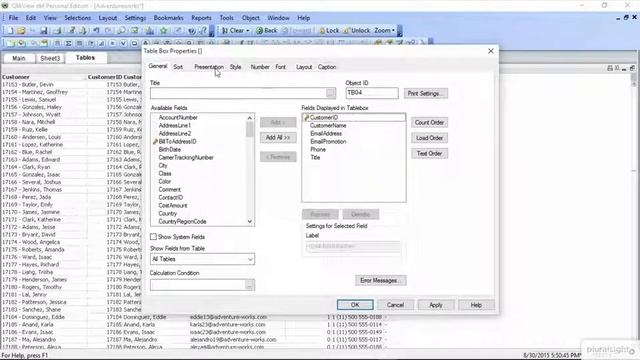Click the Clear selections toolbar button
Viewport: 640px width, 360px height.
233,31
